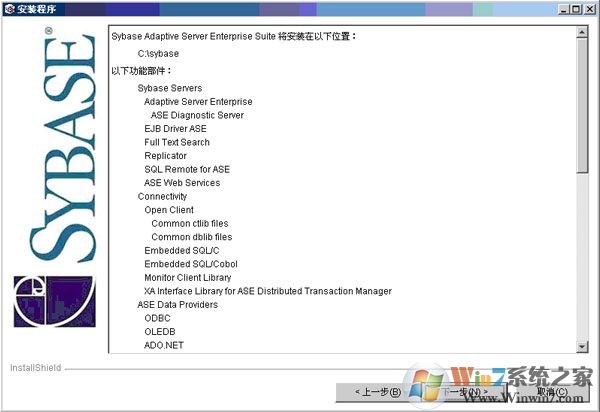Viewport: 600px width, 412px height.
Task: Select the ASE Data Providers heading
Action: pos(178,305)
